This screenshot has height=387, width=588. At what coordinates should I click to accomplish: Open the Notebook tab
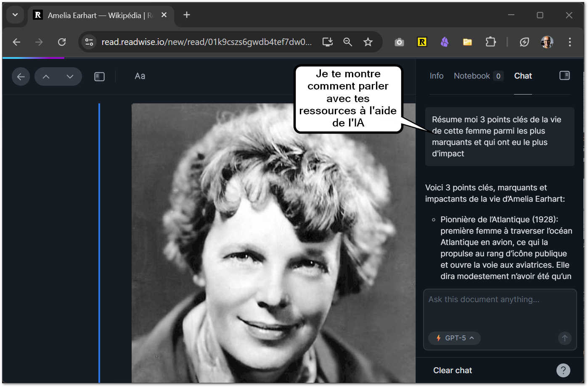472,76
